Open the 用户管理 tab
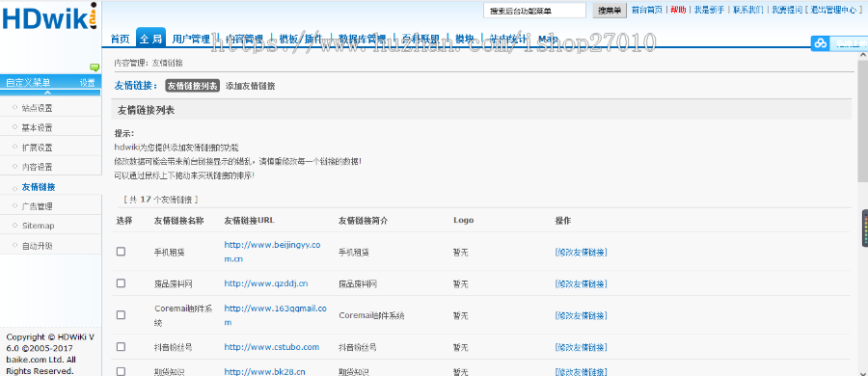The height and width of the screenshot is (376, 868). (191, 40)
